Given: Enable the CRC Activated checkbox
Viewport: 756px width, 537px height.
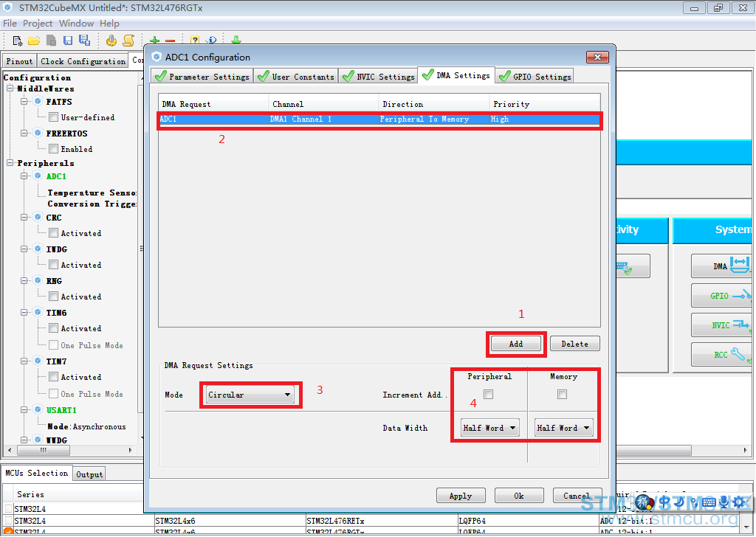Looking at the screenshot, I should point(53,232).
